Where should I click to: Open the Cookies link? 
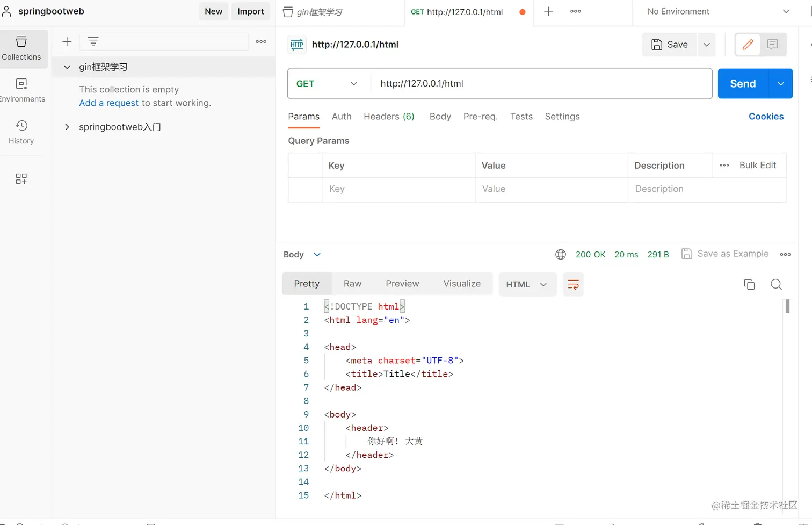(766, 117)
